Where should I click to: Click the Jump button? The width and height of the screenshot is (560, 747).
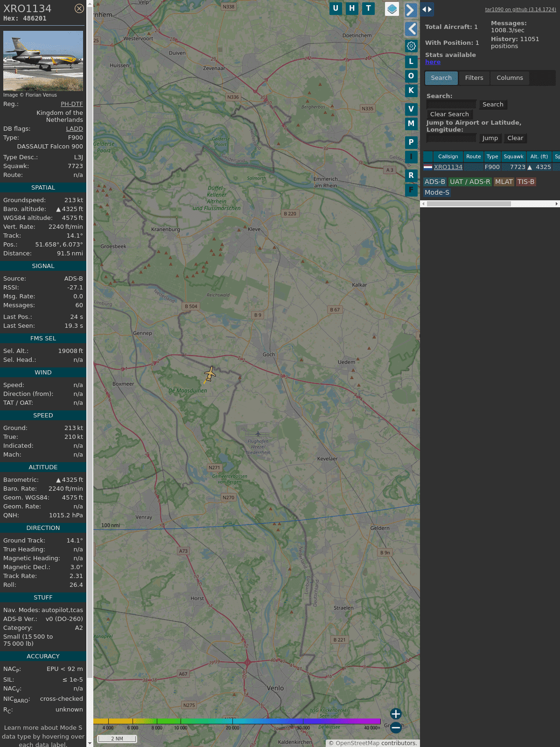pos(490,138)
